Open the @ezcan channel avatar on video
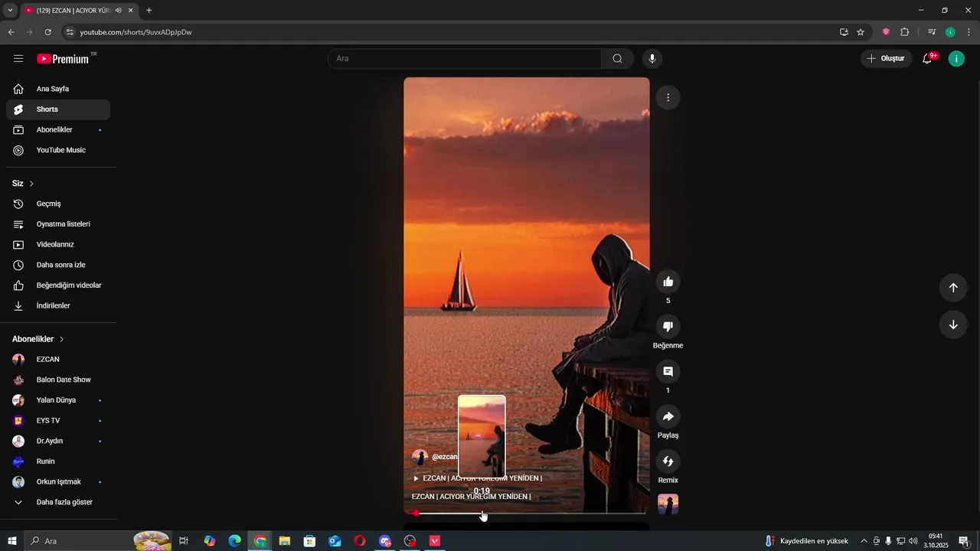This screenshot has height=551, width=980. pyautogui.click(x=420, y=457)
